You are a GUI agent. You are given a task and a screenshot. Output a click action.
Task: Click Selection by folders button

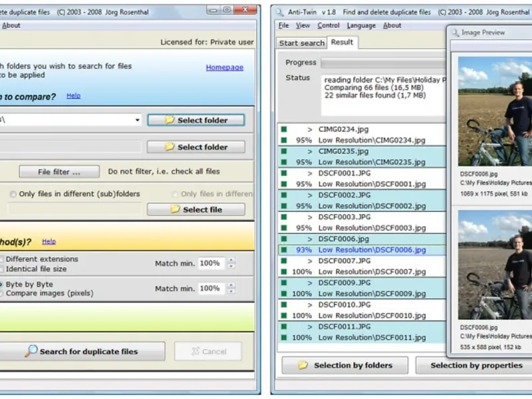point(345,365)
